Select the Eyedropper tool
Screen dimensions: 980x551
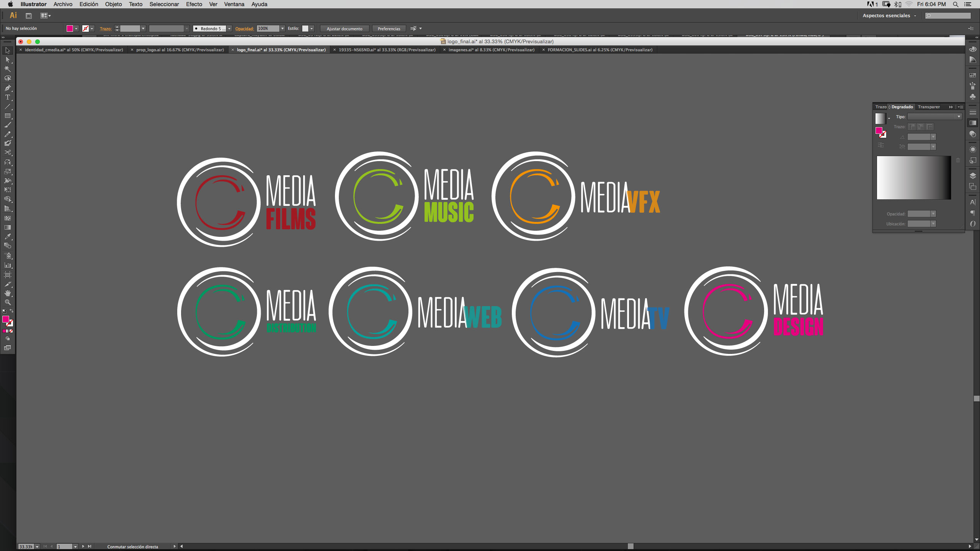7,236
